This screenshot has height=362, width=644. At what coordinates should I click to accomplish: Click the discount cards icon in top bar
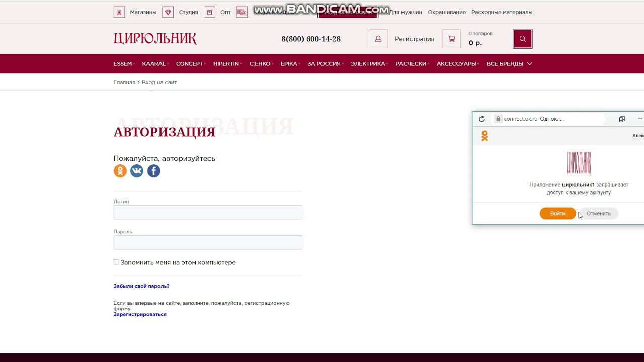[x=242, y=12]
